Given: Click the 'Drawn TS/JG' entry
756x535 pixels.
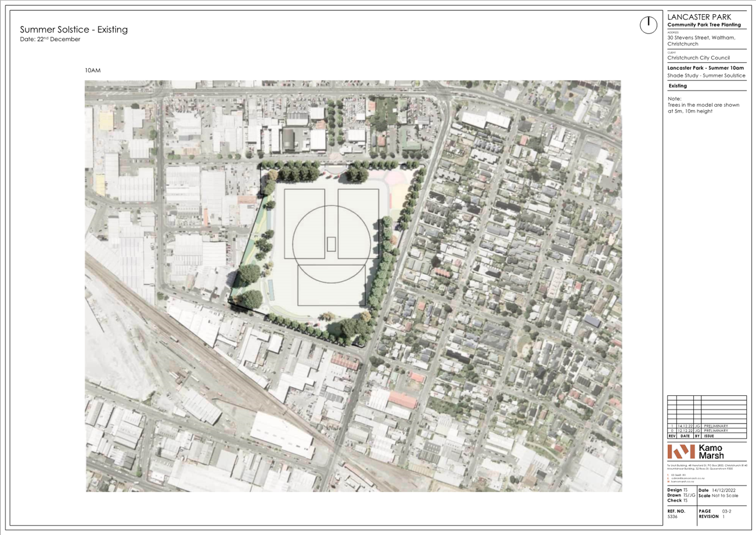Looking at the screenshot, I should [681, 496].
